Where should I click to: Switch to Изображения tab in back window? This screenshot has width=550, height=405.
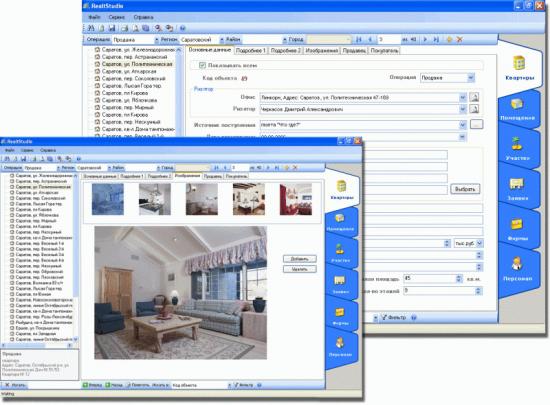(x=322, y=50)
